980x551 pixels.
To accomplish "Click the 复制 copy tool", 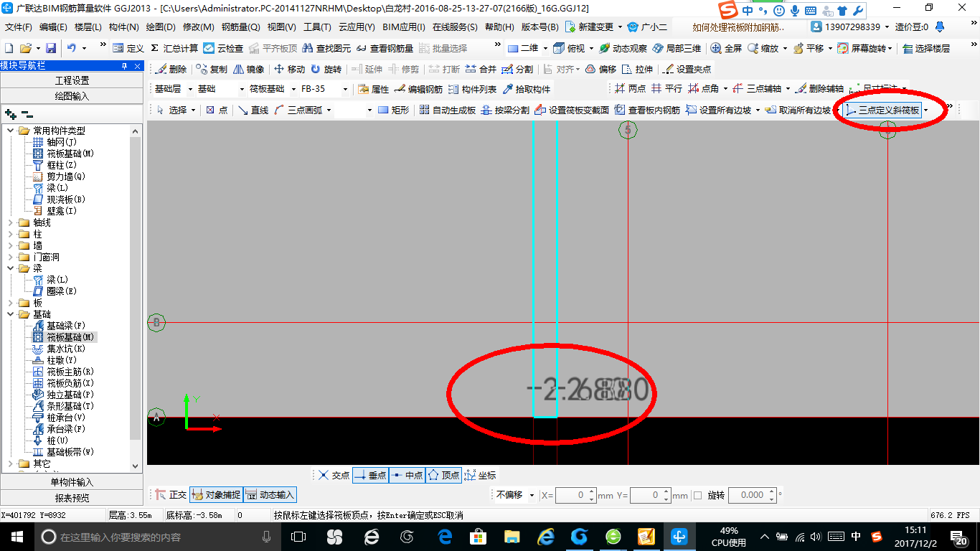I will coord(212,69).
